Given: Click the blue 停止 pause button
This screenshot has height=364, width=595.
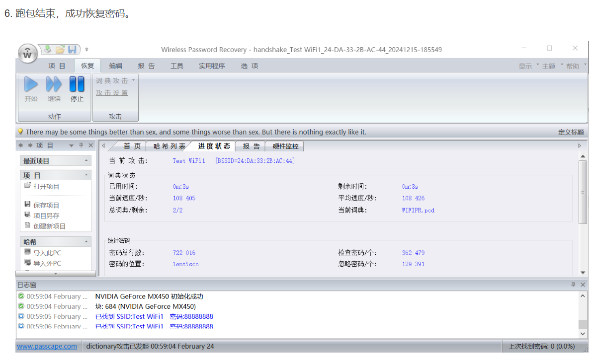Looking at the screenshot, I should [x=77, y=88].
